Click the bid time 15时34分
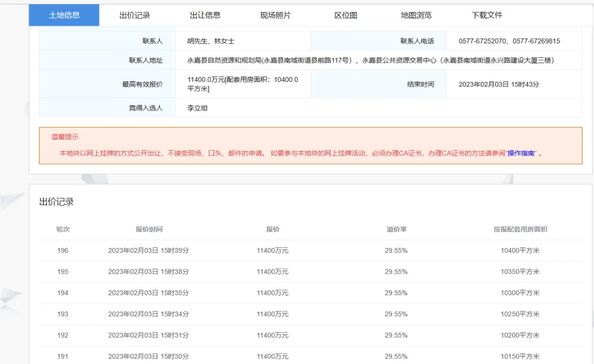This screenshot has width=594, height=364. click(175, 314)
